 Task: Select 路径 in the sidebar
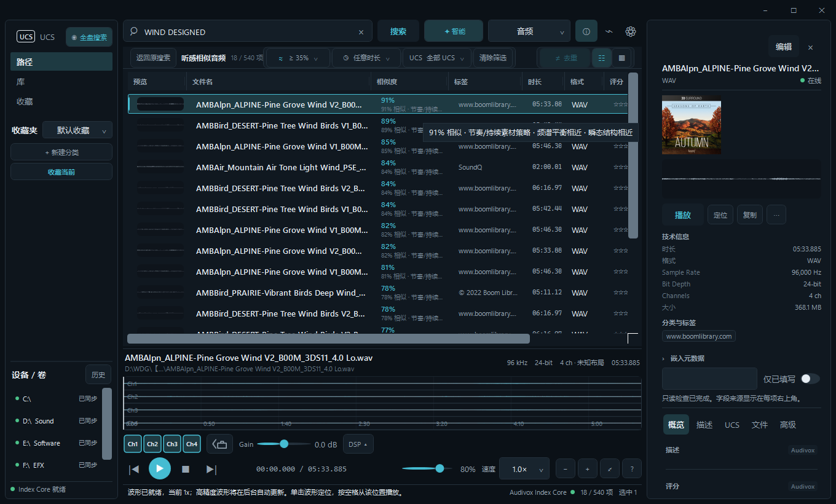point(61,61)
